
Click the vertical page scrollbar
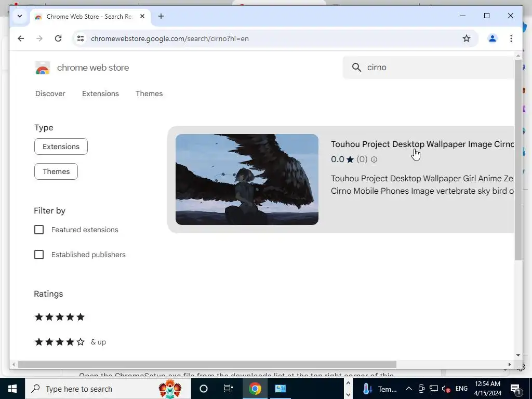(x=518, y=159)
